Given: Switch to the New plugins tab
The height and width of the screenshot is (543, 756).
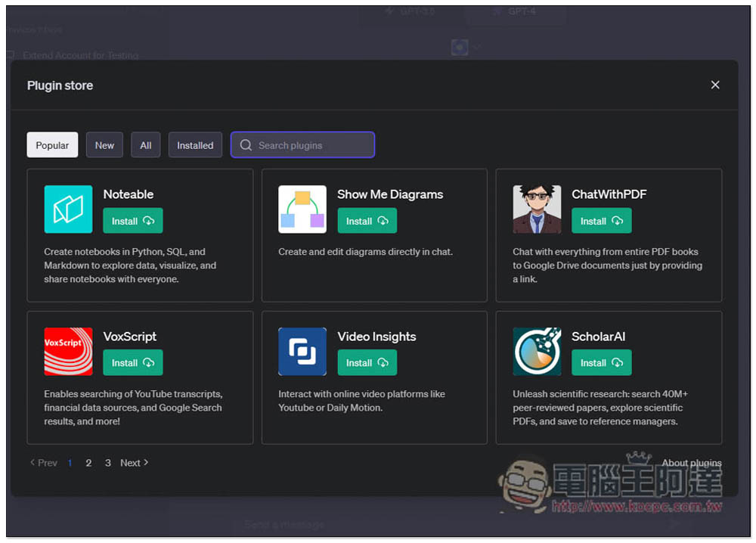Looking at the screenshot, I should (x=104, y=145).
